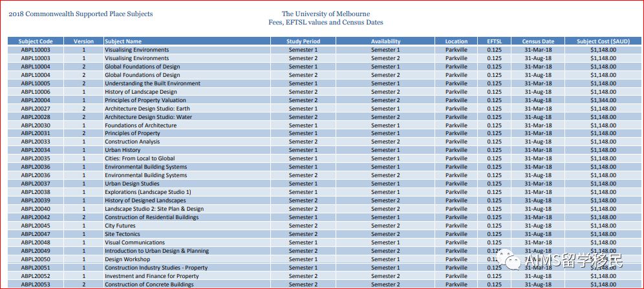Click 'Visual Communications' subject name
This screenshot has width=644, height=289.
coord(134,242)
